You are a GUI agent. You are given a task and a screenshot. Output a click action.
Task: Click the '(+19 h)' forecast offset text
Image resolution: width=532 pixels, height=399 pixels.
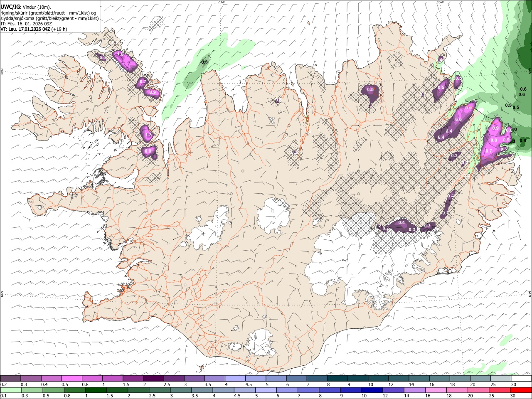coord(59,29)
